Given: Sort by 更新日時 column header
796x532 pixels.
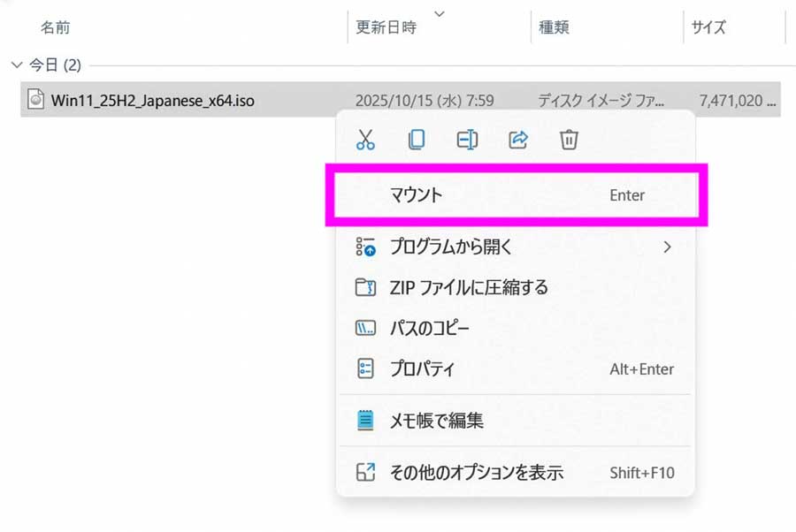Looking at the screenshot, I should 386,27.
